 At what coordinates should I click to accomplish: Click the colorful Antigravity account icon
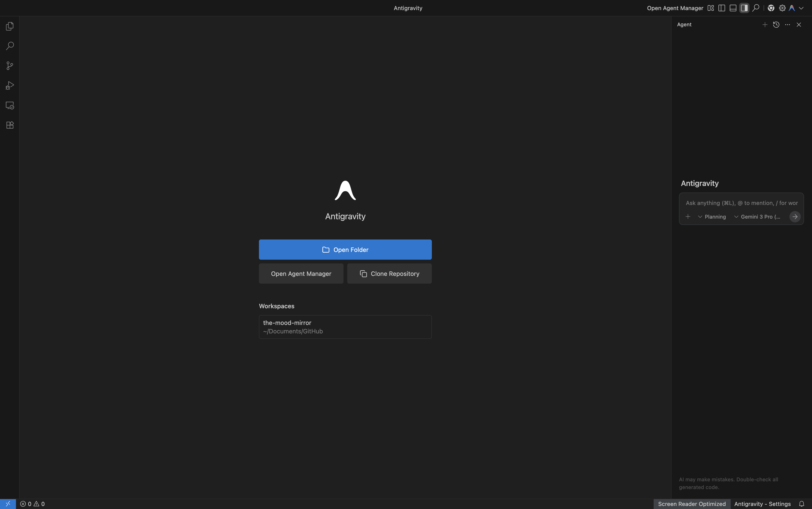792,8
